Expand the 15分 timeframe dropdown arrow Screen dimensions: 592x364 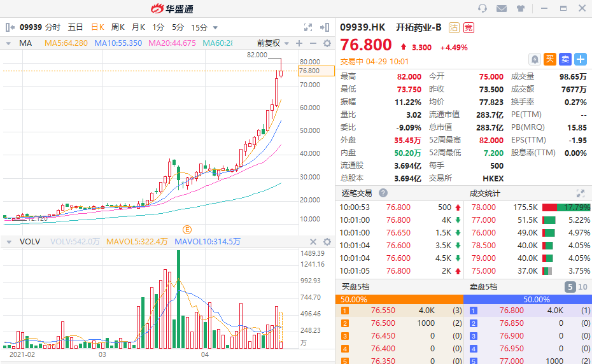215,27
